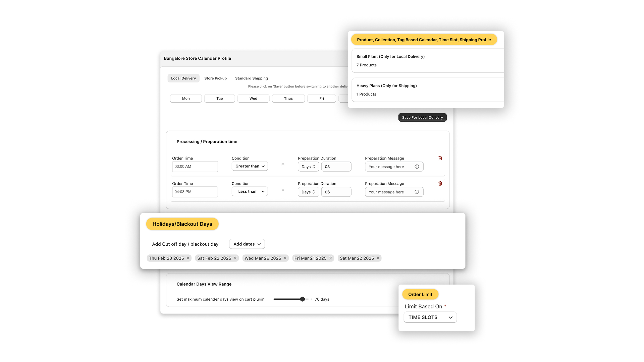Toggle the Mon day button
Image resolution: width=644 pixels, height=362 pixels.
(186, 99)
